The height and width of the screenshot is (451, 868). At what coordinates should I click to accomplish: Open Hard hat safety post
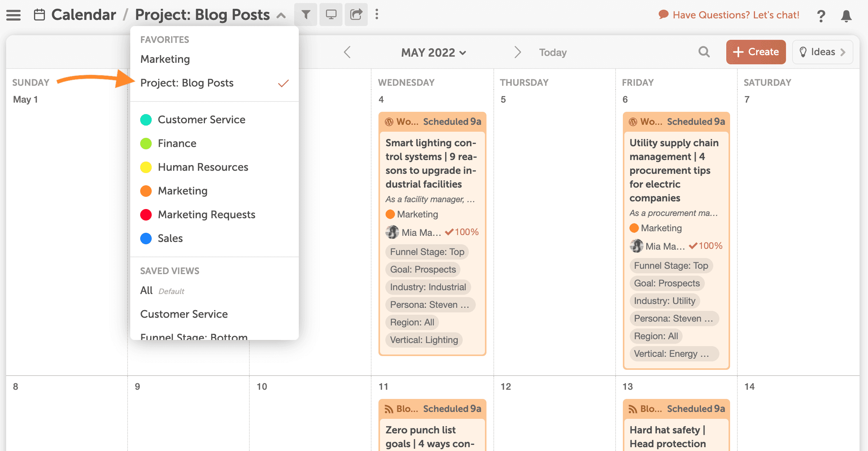click(668, 437)
